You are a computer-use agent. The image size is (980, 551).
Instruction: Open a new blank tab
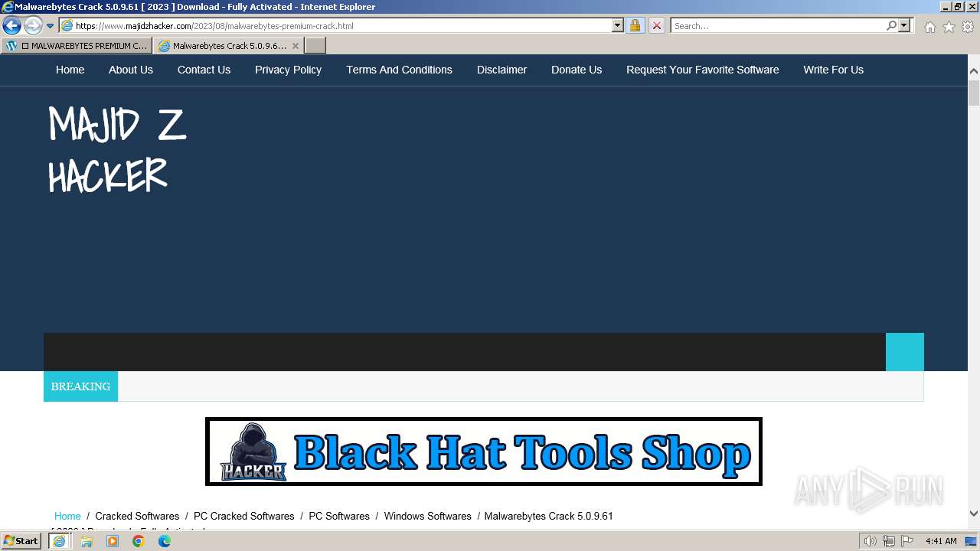pyautogui.click(x=315, y=46)
